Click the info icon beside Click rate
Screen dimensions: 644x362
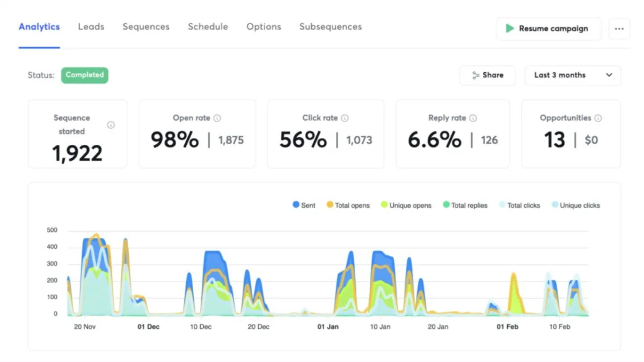click(x=345, y=118)
